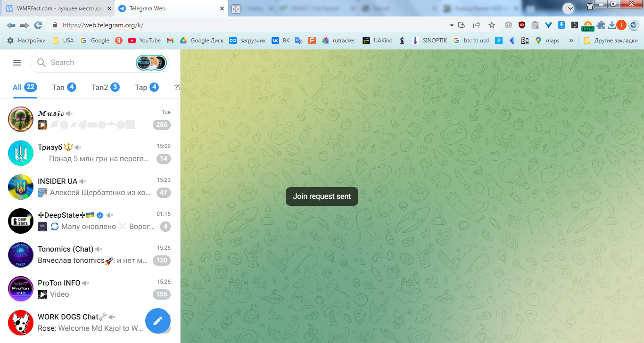Click the 266 unread badge on Music
This screenshot has width=644, height=343.
pos(162,125)
